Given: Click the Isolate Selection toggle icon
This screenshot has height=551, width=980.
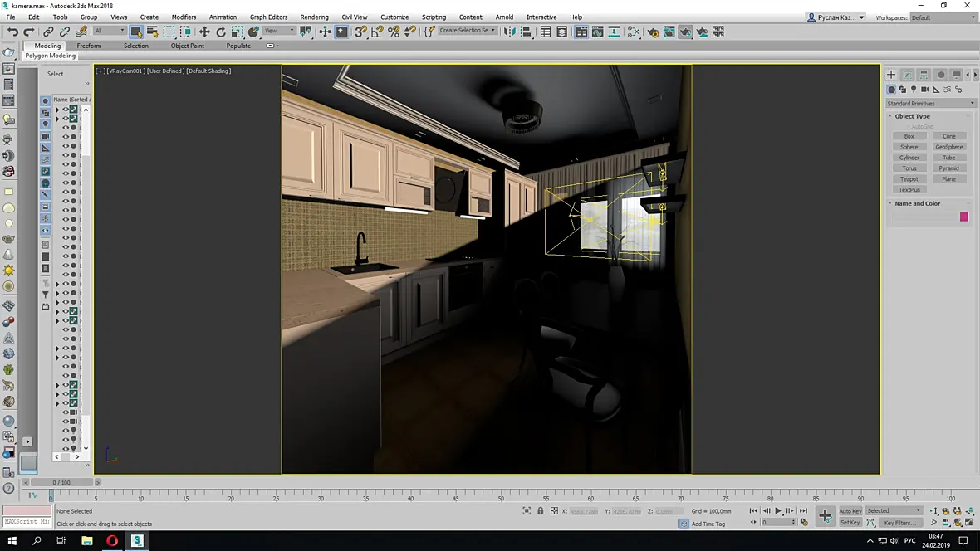Looking at the screenshot, I should click(x=527, y=511).
